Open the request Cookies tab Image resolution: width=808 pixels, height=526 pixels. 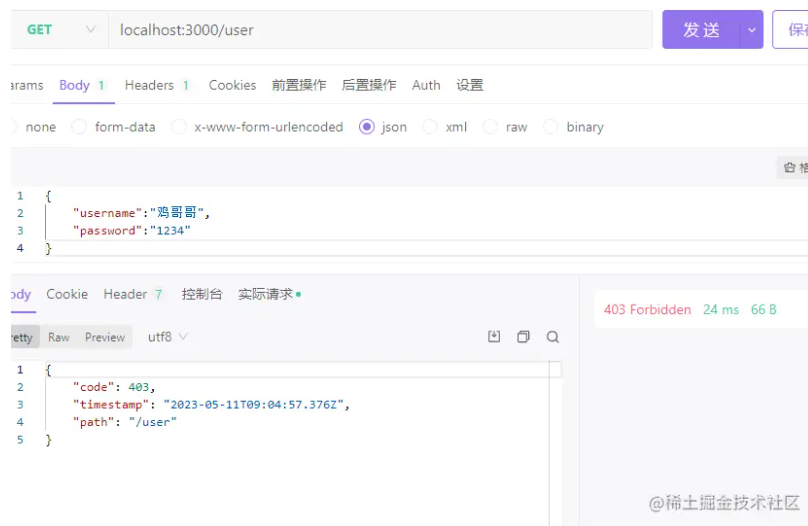coord(232,85)
